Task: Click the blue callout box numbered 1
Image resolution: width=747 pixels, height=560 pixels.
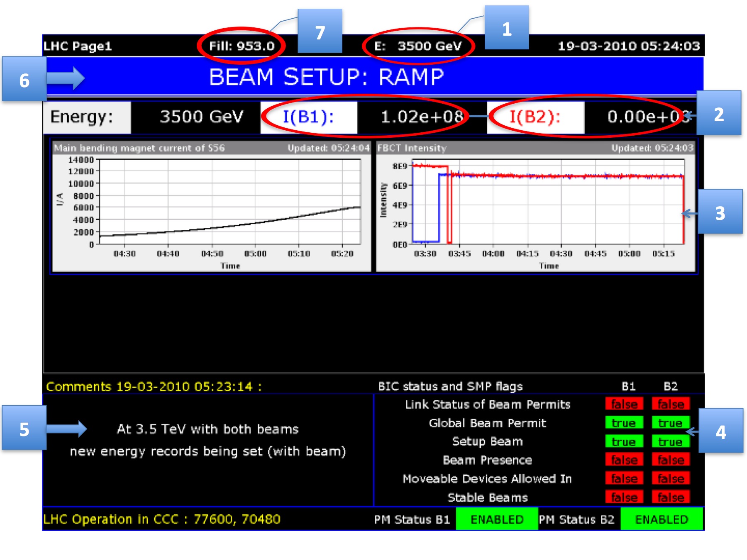Action: coord(506,28)
